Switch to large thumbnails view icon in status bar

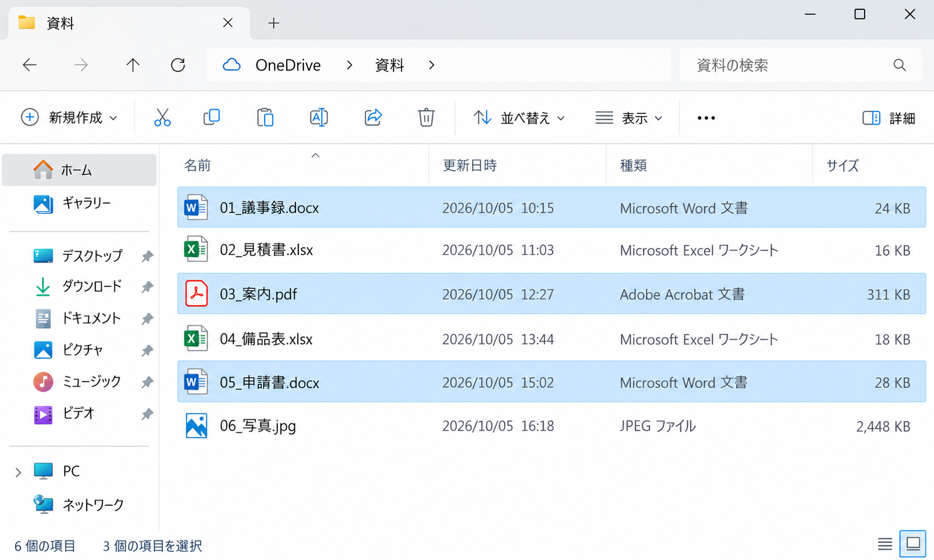[913, 544]
